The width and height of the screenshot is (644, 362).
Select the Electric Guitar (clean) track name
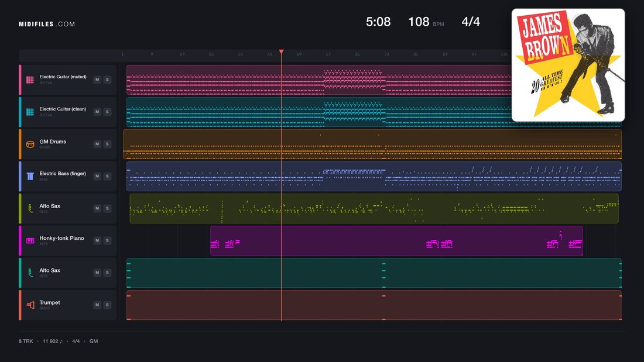click(63, 109)
